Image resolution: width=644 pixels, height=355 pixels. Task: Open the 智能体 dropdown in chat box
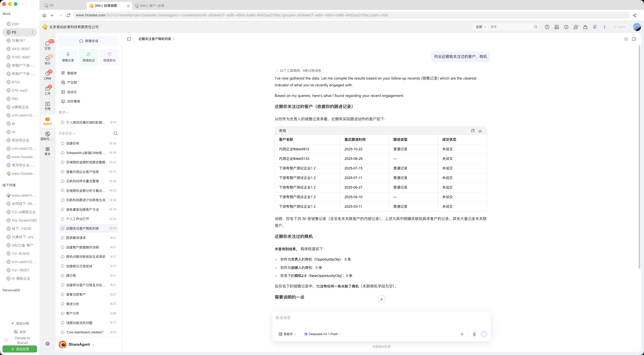[287, 334]
